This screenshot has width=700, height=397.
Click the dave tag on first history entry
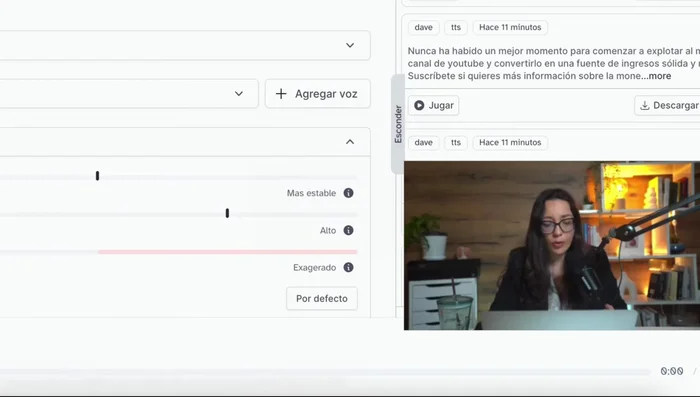point(423,27)
